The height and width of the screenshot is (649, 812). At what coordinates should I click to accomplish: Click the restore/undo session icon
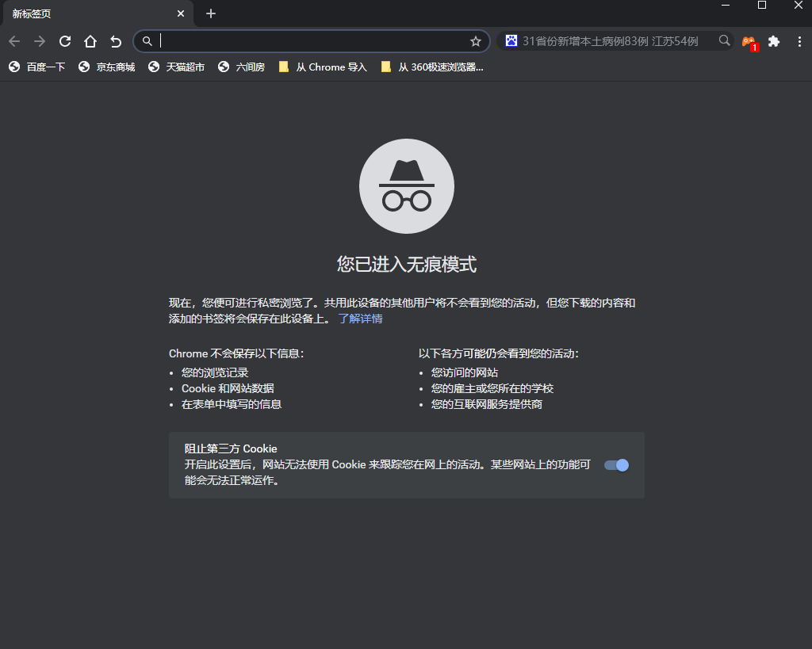[115, 41]
